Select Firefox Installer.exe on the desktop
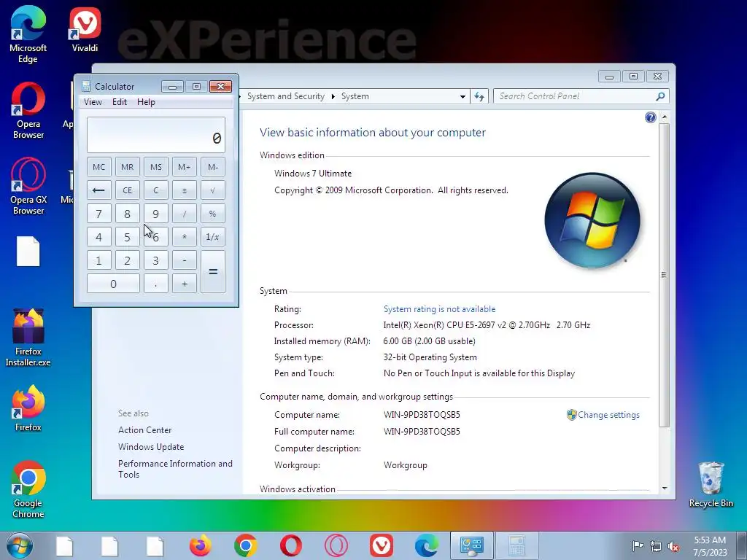Image resolution: width=747 pixels, height=560 pixels. 28,337
